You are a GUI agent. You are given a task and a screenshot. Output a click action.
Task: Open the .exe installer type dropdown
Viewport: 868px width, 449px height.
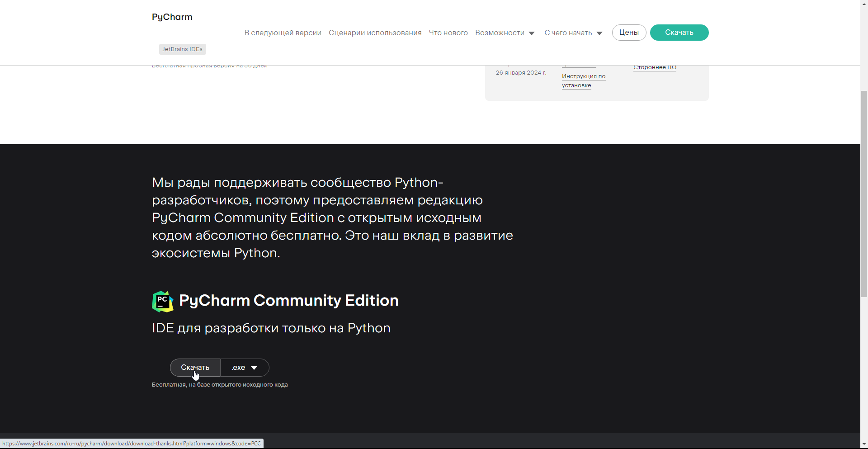tap(245, 368)
